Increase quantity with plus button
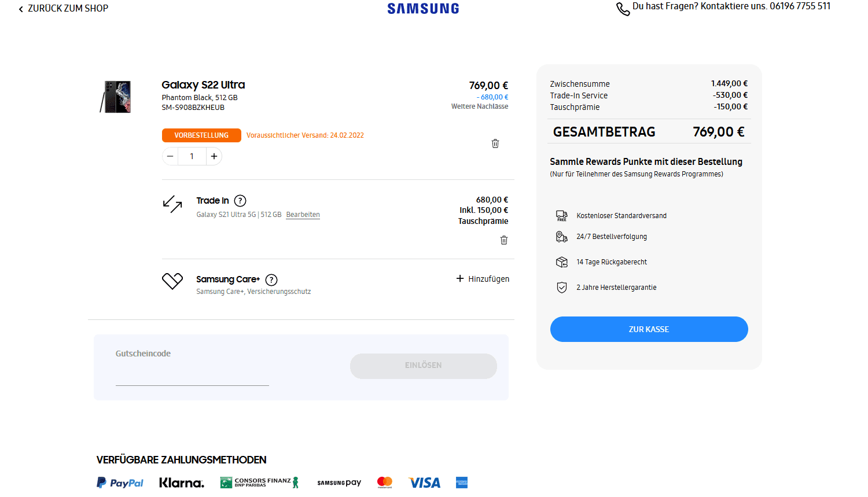The width and height of the screenshot is (868, 497). point(214,156)
